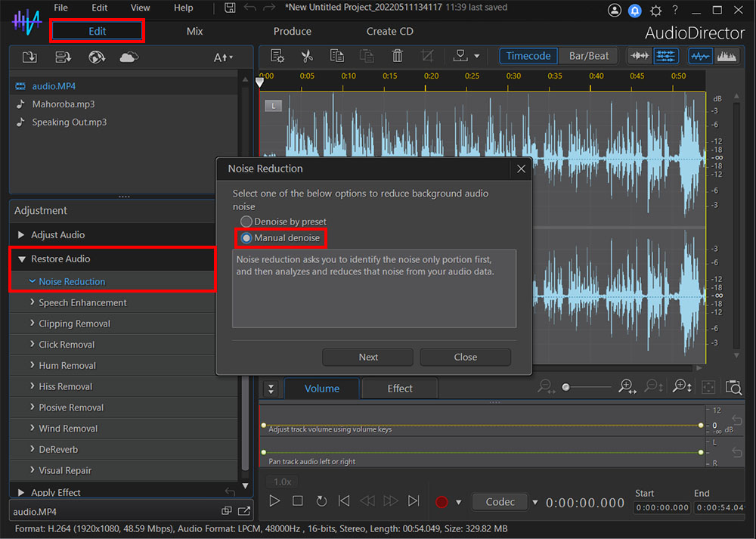
Task: Click Next in the Noise Reduction dialog
Action: tap(368, 357)
